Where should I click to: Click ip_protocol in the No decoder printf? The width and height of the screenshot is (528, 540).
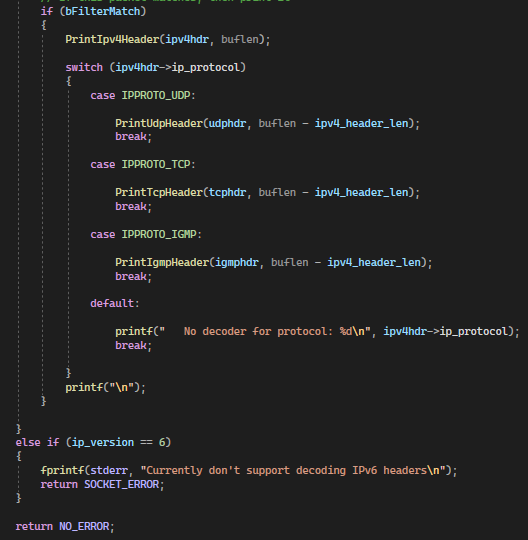click(474, 331)
